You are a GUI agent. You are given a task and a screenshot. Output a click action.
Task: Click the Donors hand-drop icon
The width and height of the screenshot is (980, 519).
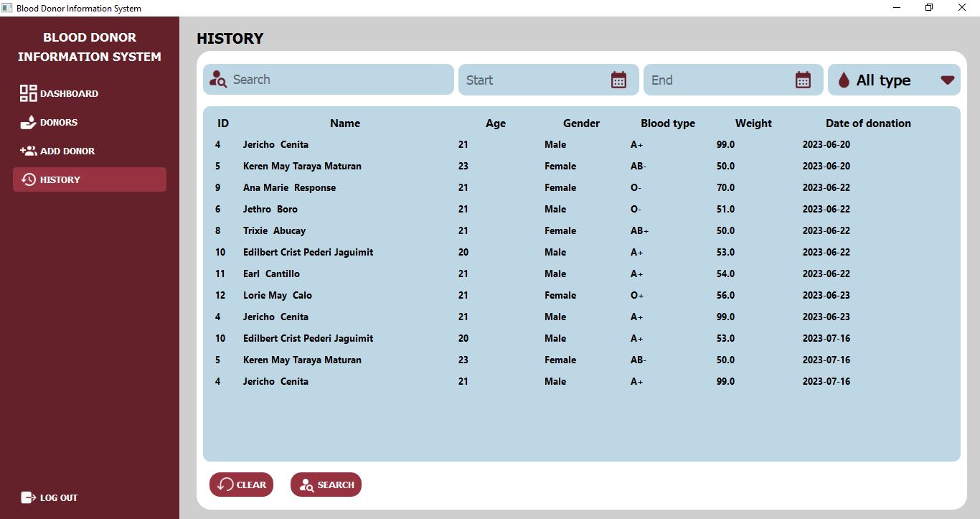(28, 122)
